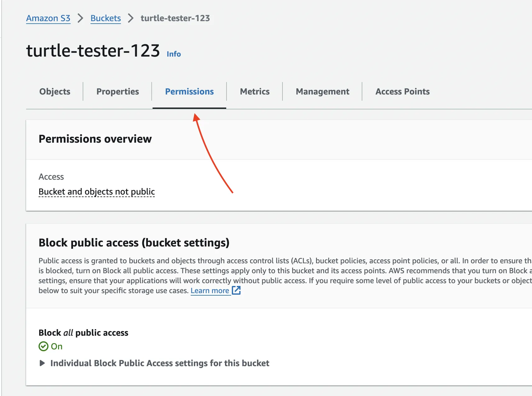Screen dimensions: 532x396
Task: Switch to the Management tab
Action: tap(322, 92)
